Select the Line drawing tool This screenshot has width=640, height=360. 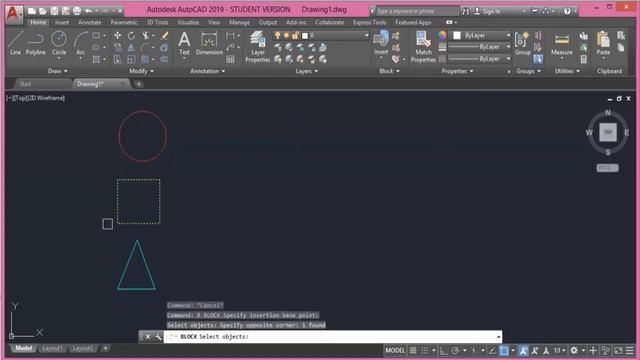click(x=16, y=43)
